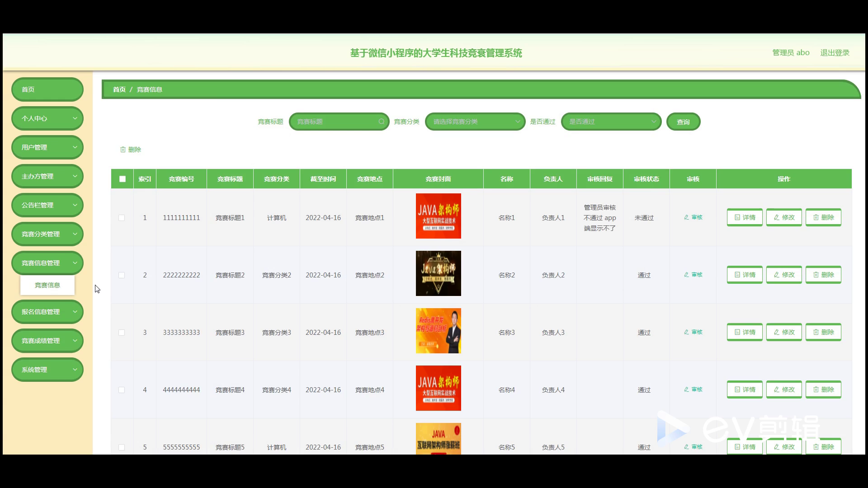Image resolution: width=868 pixels, height=488 pixels.
Task: Go to 首页 in the sidebar
Action: click(47, 89)
